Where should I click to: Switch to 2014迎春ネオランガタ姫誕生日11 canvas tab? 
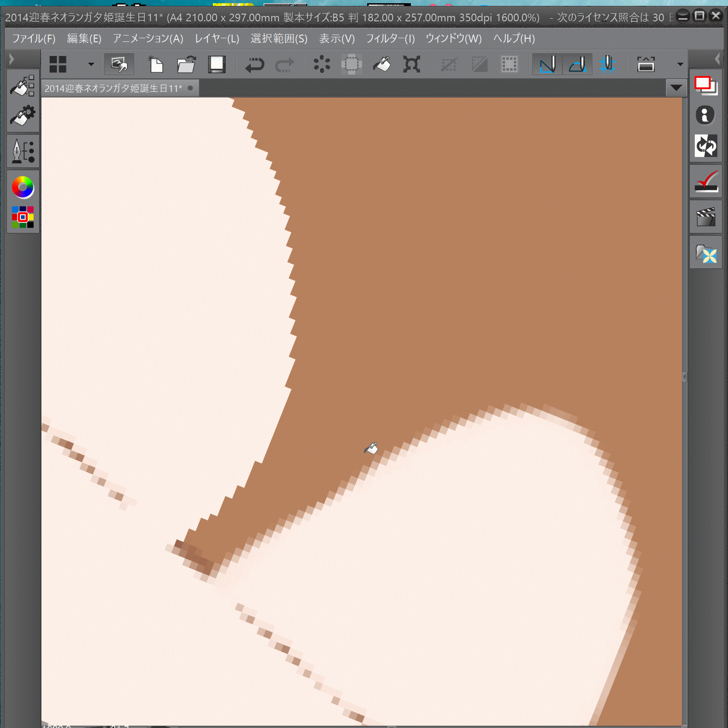click(113, 88)
